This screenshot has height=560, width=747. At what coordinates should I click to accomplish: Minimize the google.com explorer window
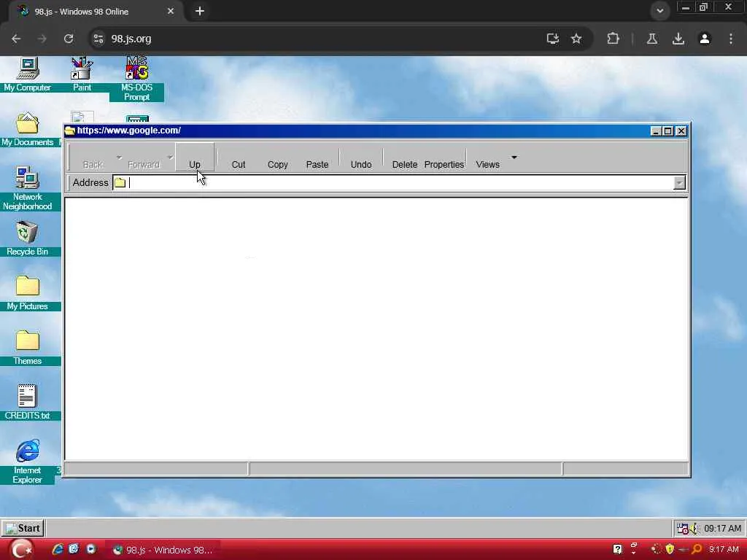[x=656, y=131]
